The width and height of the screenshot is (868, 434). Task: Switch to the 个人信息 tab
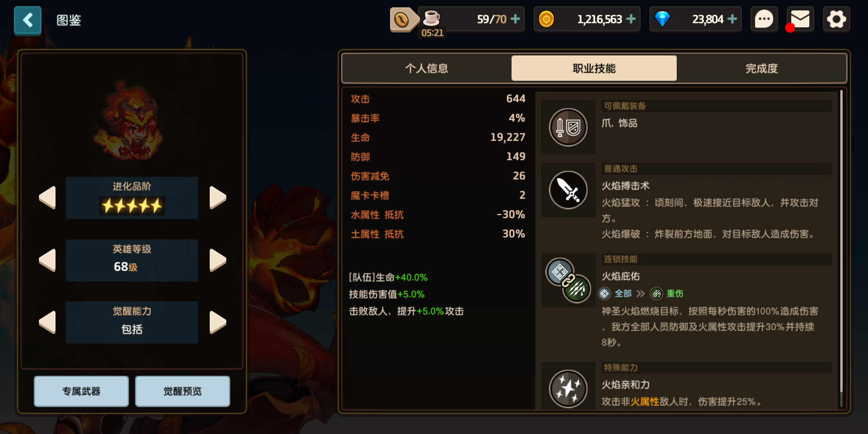pyautogui.click(x=426, y=68)
